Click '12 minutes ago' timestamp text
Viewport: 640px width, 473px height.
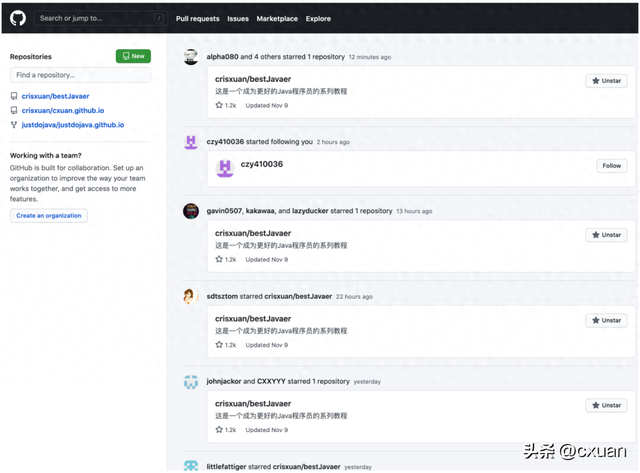[370, 57]
